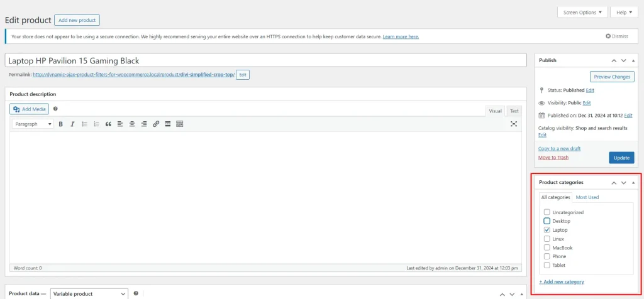
Task: Expand Screen Options panel
Action: [582, 13]
